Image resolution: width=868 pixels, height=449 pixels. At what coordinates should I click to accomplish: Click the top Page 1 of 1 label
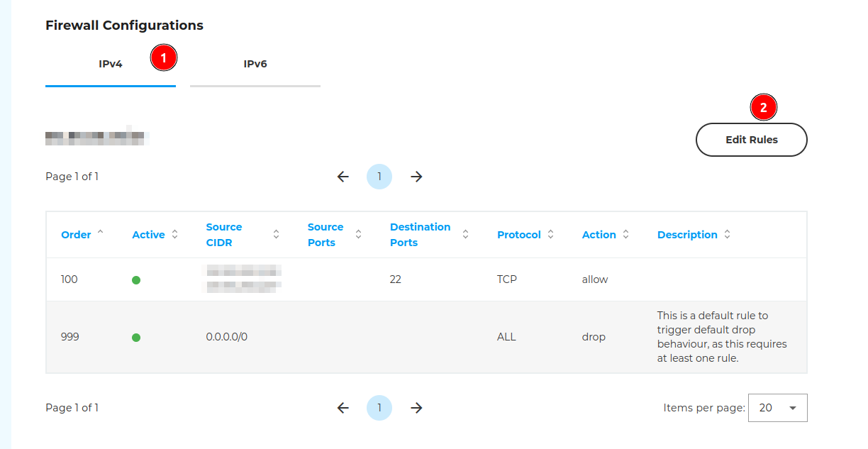coord(72,177)
